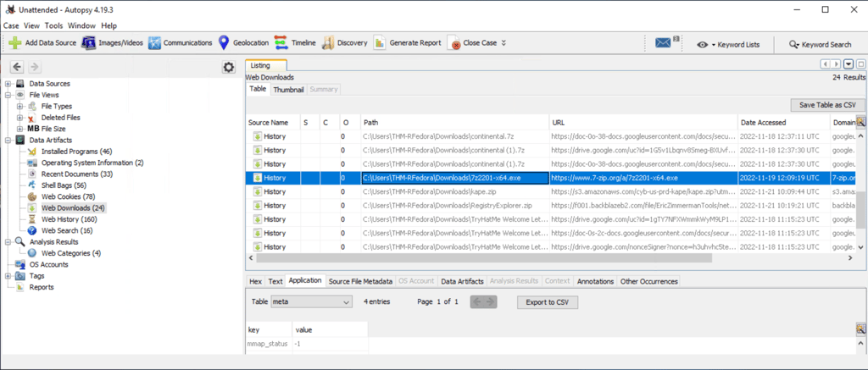Image resolution: width=868 pixels, height=370 pixels.
Task: Select the continental.7z download row
Action: [x=551, y=136]
